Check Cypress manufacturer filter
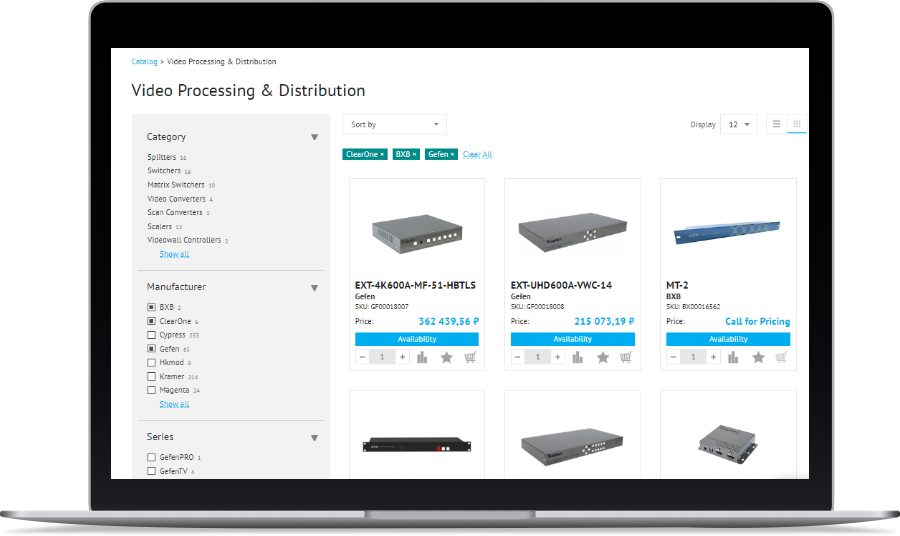 pyautogui.click(x=152, y=335)
